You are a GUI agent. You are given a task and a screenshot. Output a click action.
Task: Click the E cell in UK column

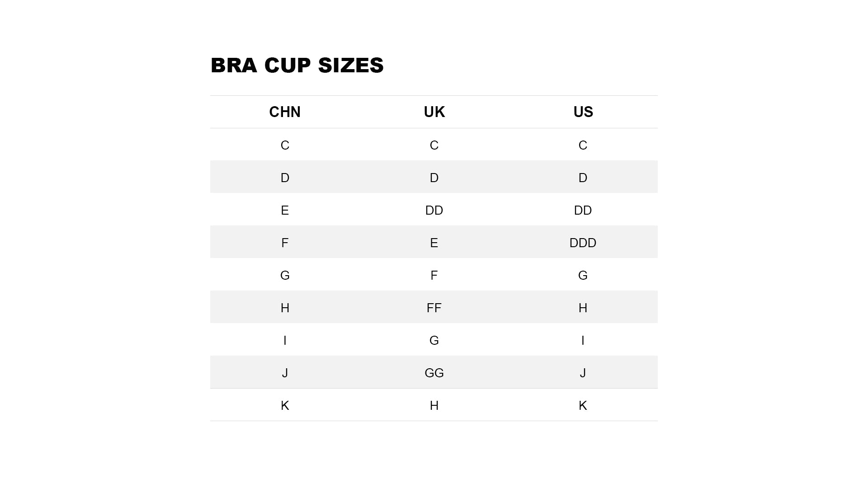tap(434, 243)
